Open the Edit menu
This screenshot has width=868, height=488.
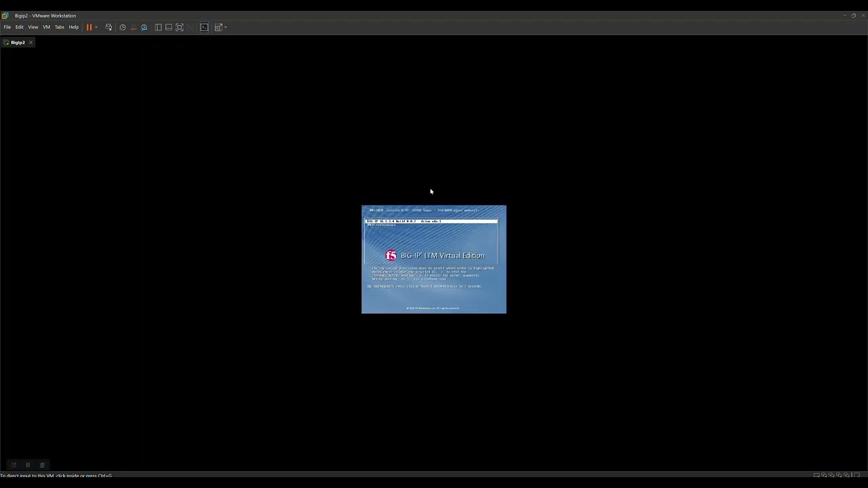pyautogui.click(x=20, y=27)
